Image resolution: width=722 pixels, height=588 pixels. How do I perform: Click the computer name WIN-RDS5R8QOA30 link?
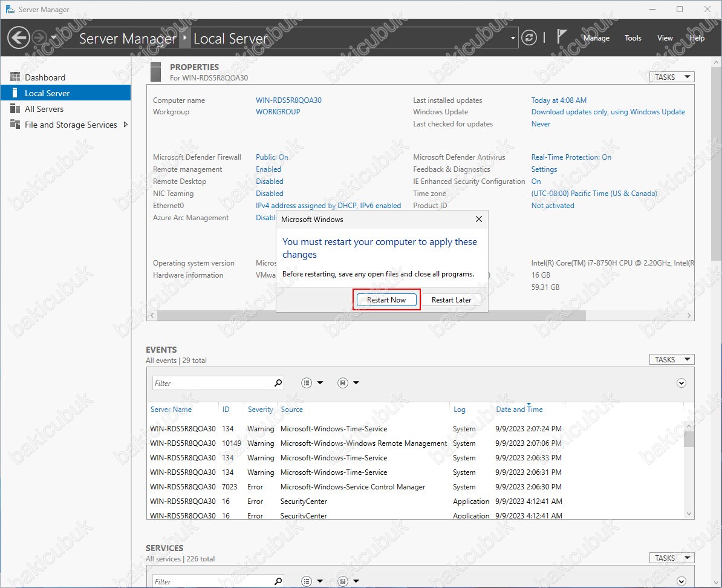(288, 100)
